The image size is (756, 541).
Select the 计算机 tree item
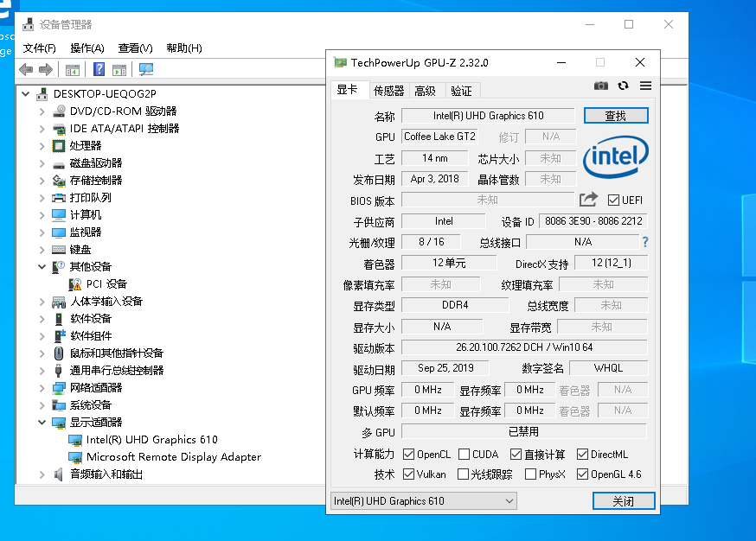pyautogui.click(x=86, y=215)
